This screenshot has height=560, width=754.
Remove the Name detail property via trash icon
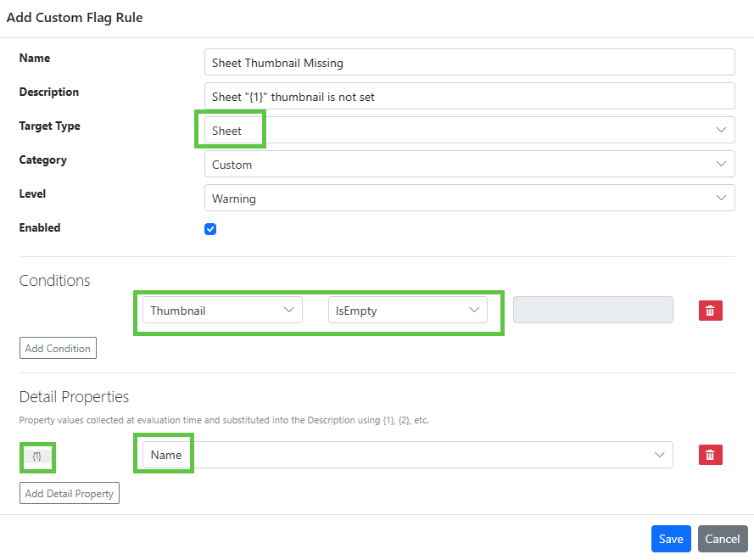(x=710, y=455)
